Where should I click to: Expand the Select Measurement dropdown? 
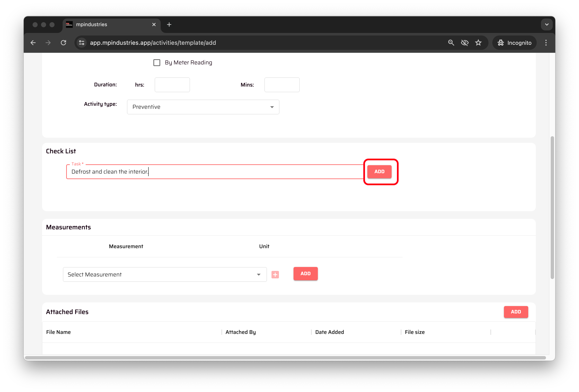tap(165, 275)
